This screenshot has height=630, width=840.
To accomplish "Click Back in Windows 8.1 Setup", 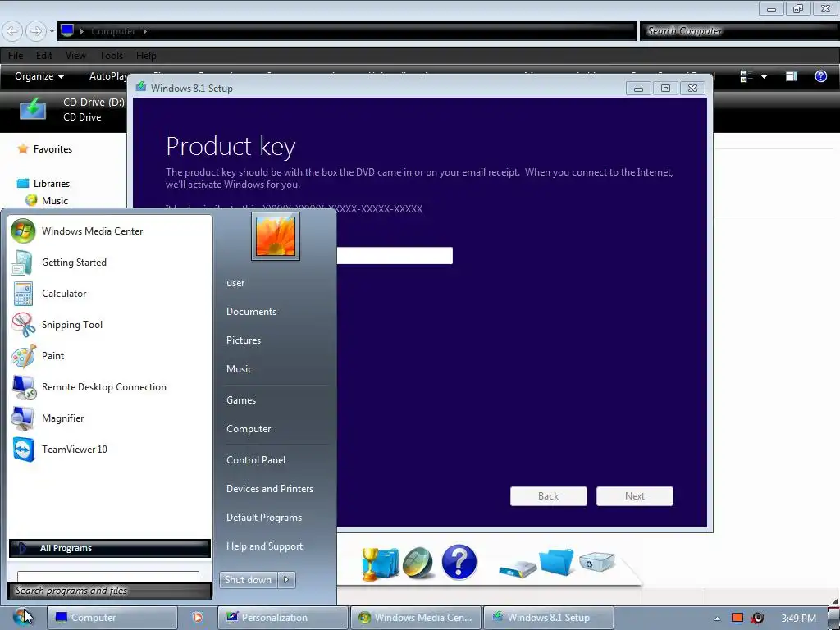I will 549,496.
